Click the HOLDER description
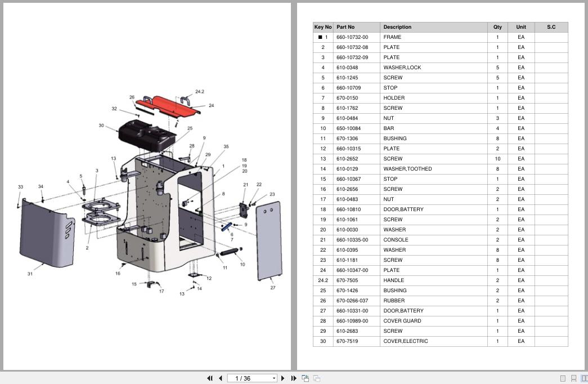 394,98
